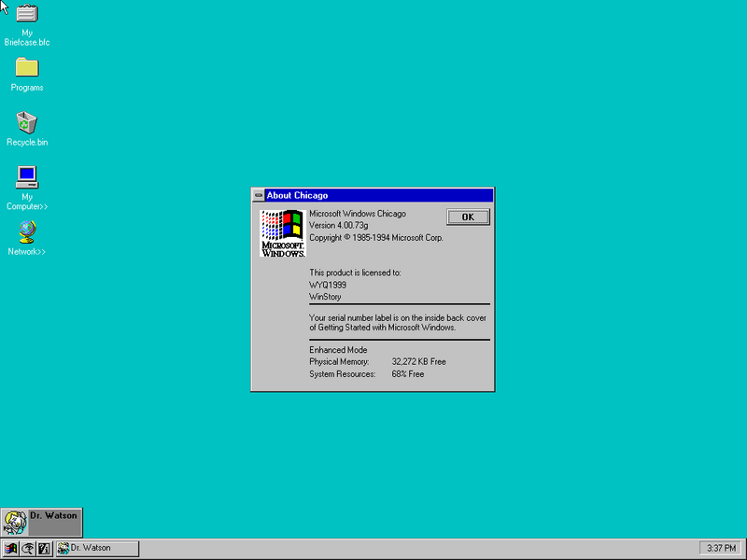
Task: Click the Microsoft Windows logo image
Action: click(x=283, y=233)
